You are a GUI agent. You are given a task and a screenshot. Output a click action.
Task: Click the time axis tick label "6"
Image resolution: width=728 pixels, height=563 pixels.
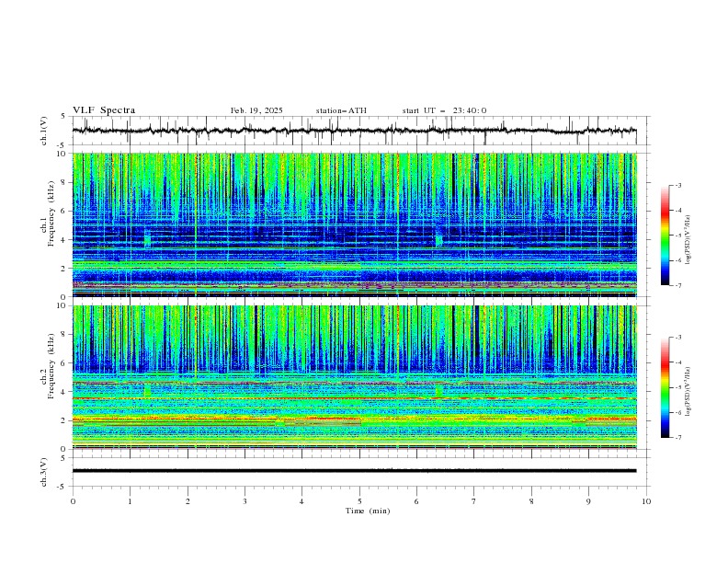click(x=416, y=501)
